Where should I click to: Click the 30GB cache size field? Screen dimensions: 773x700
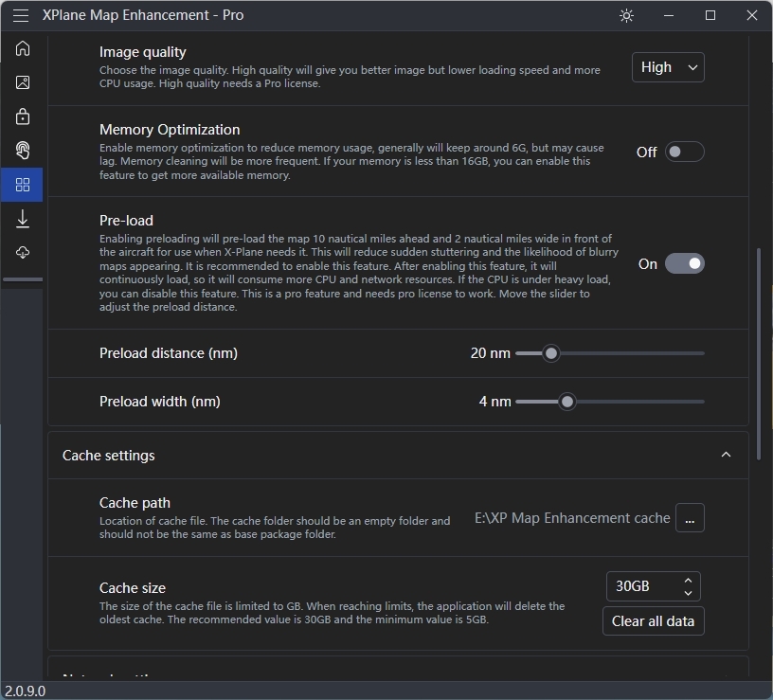tap(654, 586)
